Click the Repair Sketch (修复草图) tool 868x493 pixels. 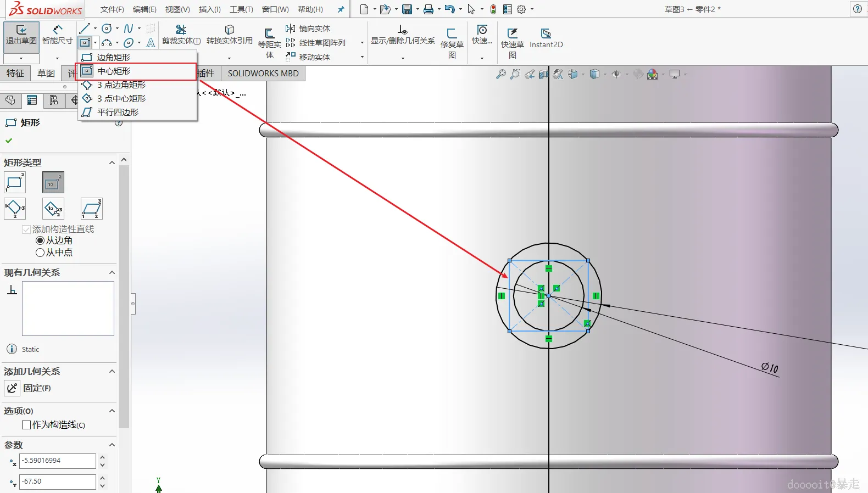[452, 43]
